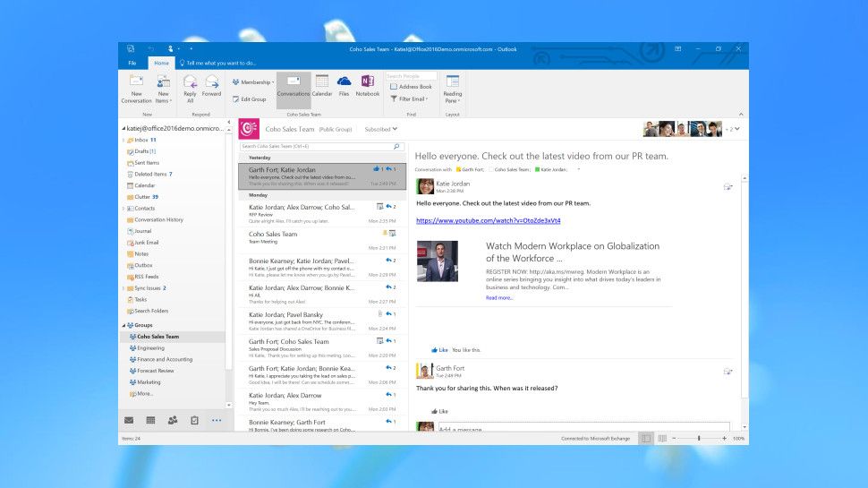Switch to Tasks view in the navigation bar
The width and height of the screenshot is (868, 488).
(x=194, y=421)
